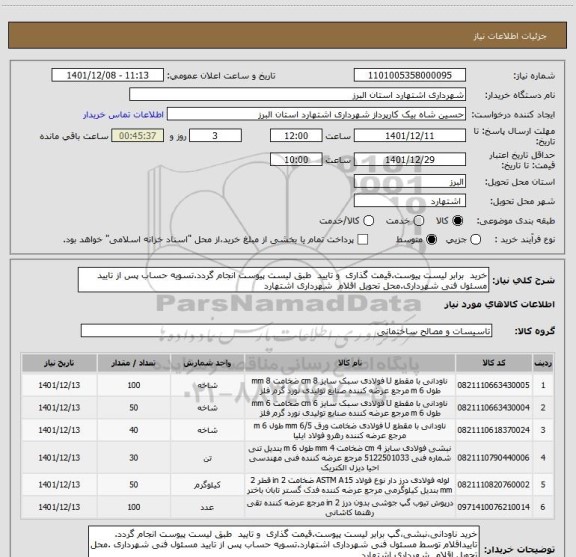The image size is (576, 557).
Task: Click the ردیف column header
Action: point(543,363)
